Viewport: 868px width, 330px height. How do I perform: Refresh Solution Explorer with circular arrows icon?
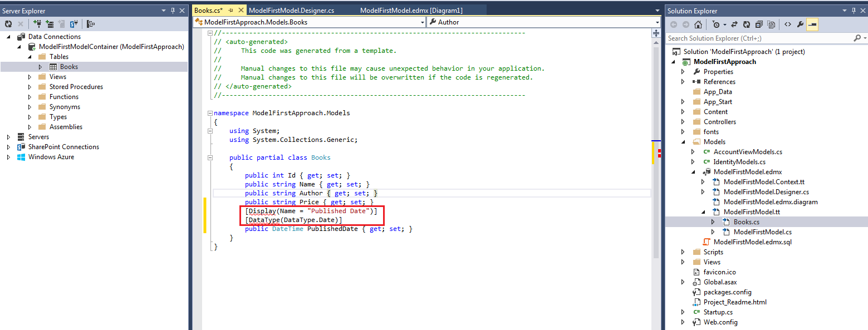point(746,24)
